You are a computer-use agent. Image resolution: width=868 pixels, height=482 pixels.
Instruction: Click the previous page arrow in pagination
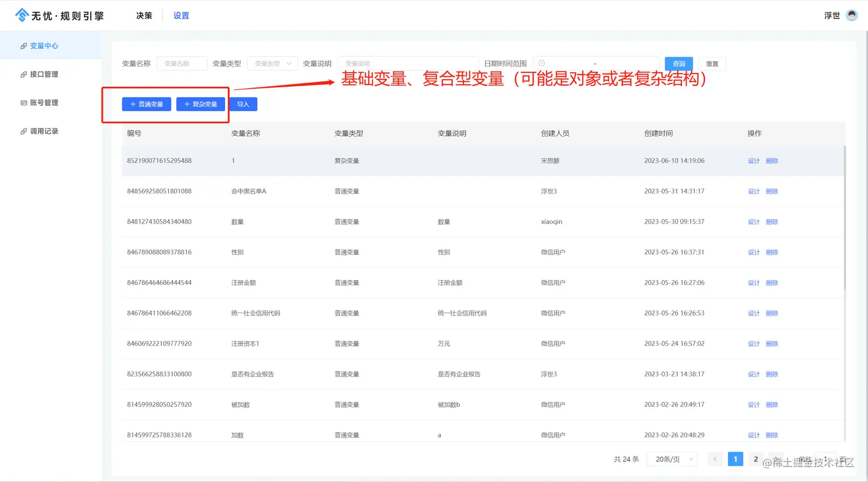coord(715,459)
